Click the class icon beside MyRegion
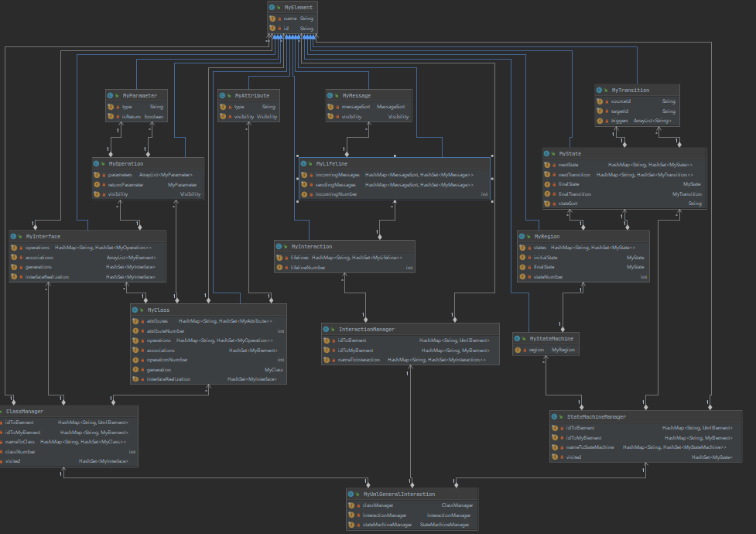Image resolution: width=756 pixels, height=534 pixels. pyautogui.click(x=522, y=236)
